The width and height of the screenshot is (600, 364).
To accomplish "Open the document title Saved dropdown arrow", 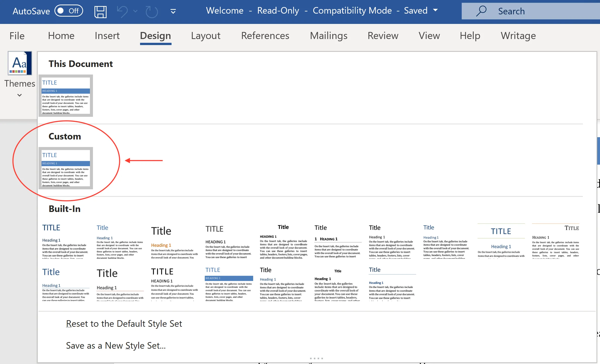I will click(436, 11).
